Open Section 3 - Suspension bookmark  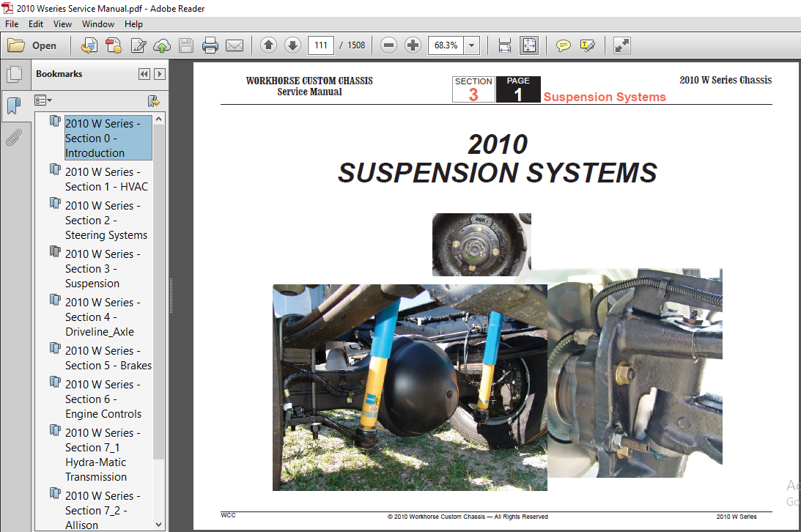click(103, 268)
